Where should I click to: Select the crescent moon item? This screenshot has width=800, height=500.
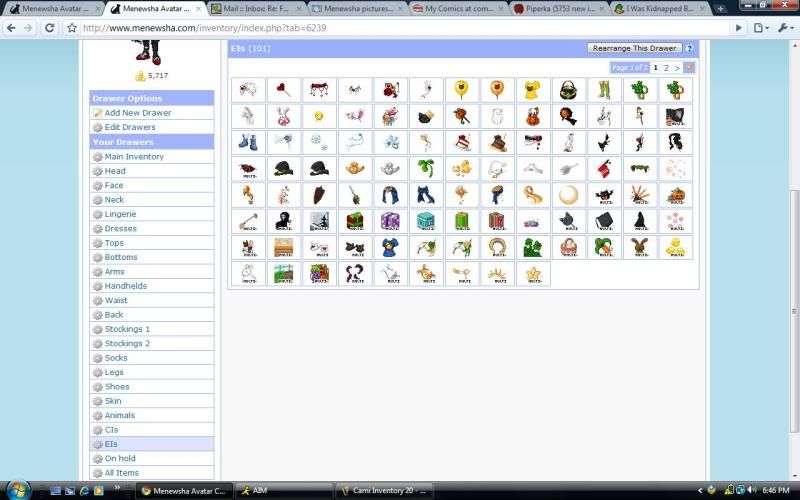point(568,195)
